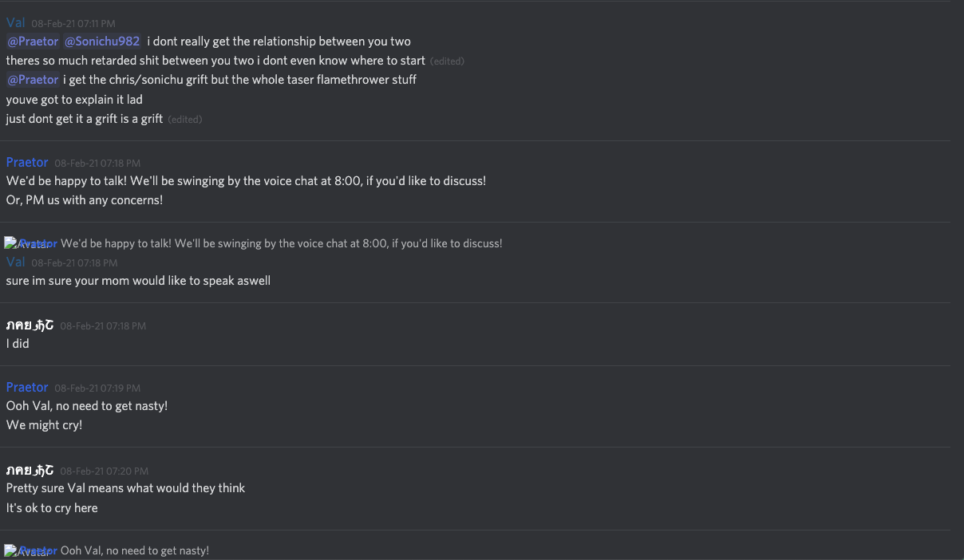Click the "It's ok to cry here" message
964x560 pixels.
[x=52, y=508]
